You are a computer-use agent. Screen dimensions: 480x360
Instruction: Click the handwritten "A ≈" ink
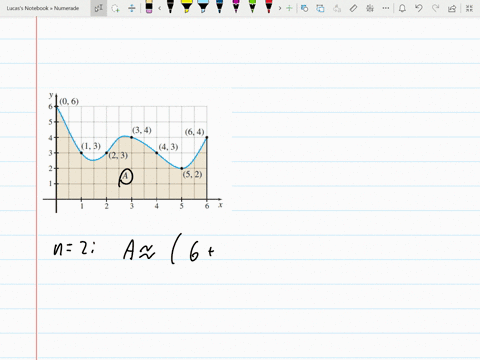pos(139,251)
